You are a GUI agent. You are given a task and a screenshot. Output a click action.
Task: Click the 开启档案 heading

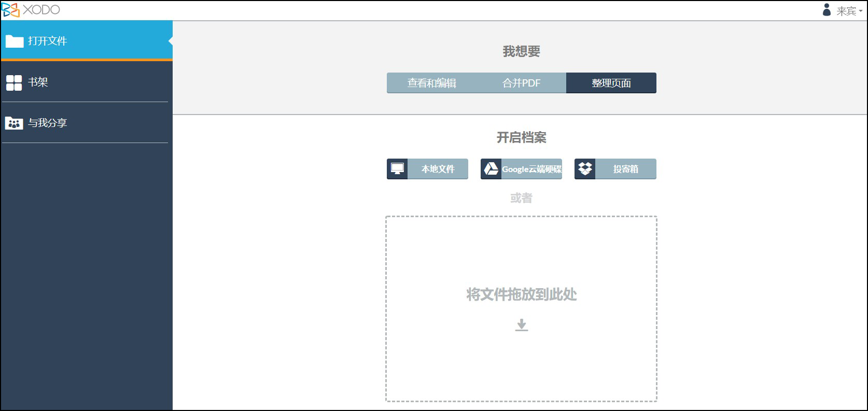[522, 137]
